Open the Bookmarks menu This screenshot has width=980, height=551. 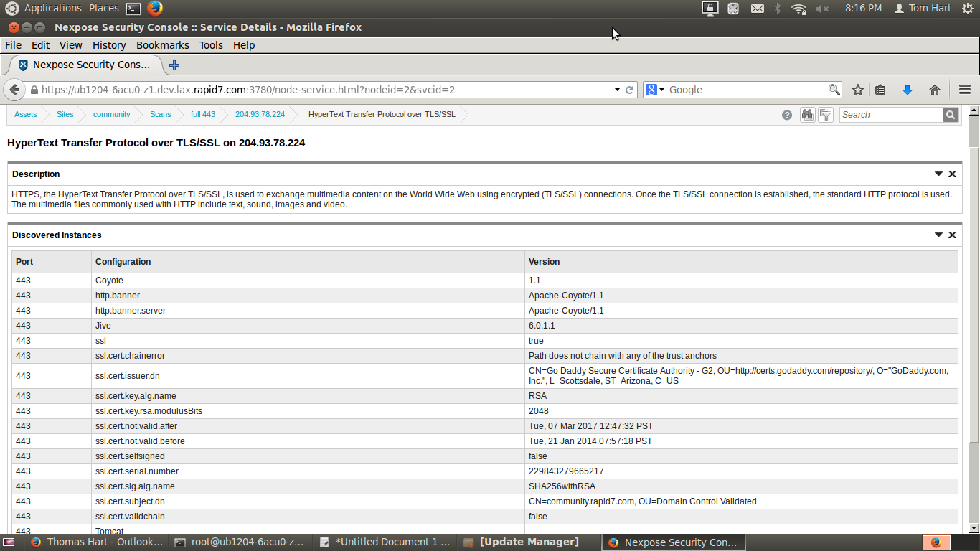pos(162,45)
